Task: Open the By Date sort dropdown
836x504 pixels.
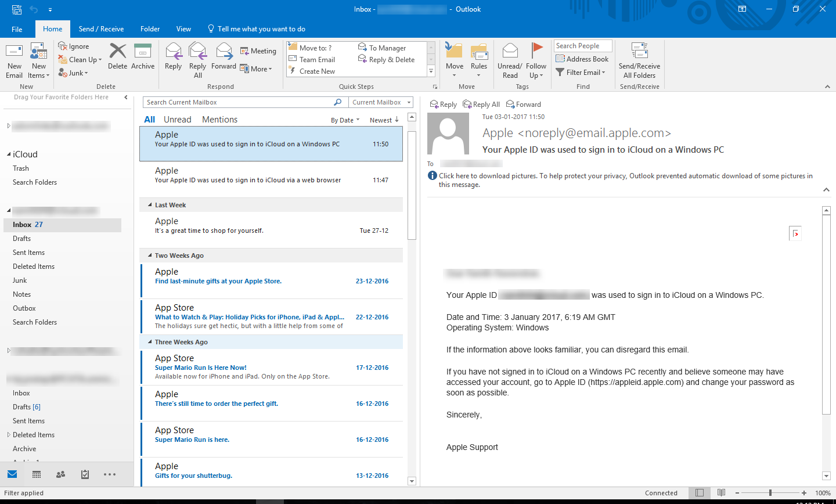Action: tap(345, 120)
